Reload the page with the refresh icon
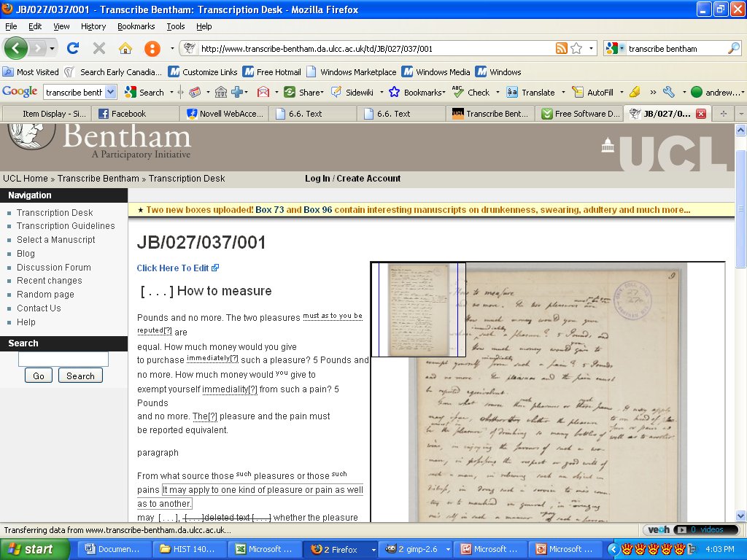Viewport: 747px width, 560px height. click(x=72, y=48)
